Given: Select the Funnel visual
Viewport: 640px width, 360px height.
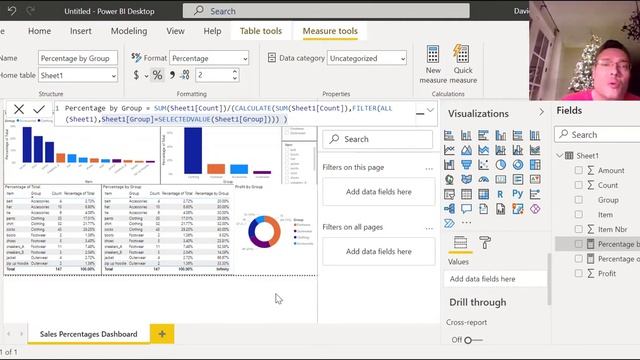Looking at the screenshot, I should 466,164.
